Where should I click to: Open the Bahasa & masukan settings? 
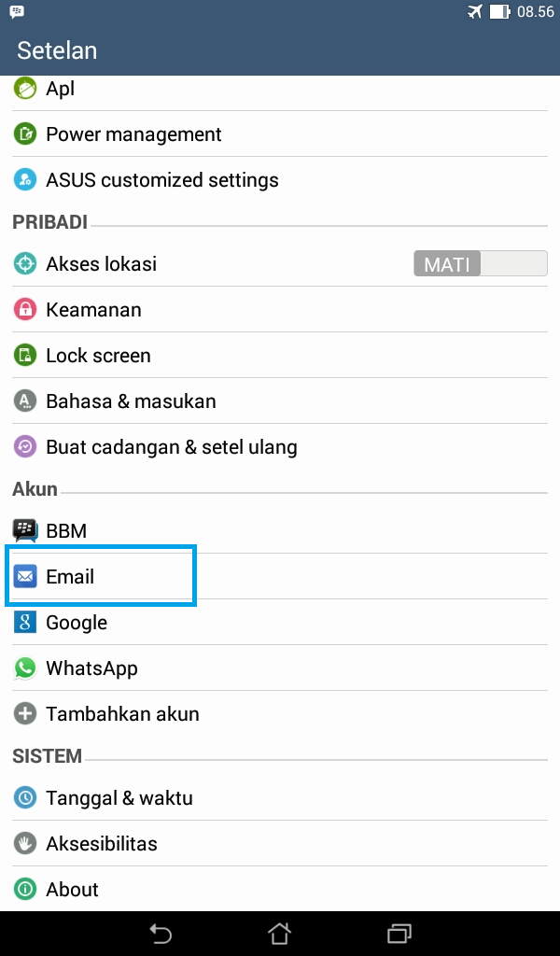click(131, 401)
